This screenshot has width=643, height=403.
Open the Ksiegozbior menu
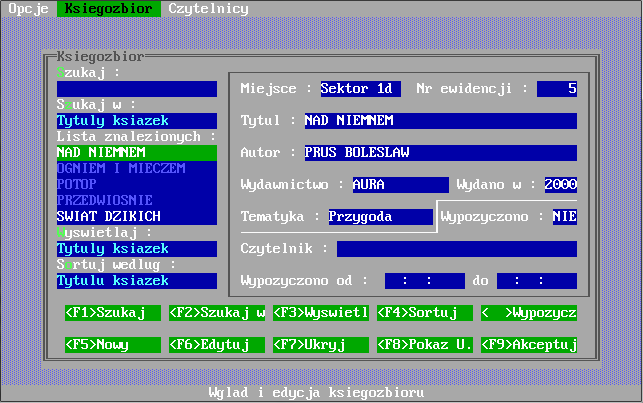click(109, 8)
